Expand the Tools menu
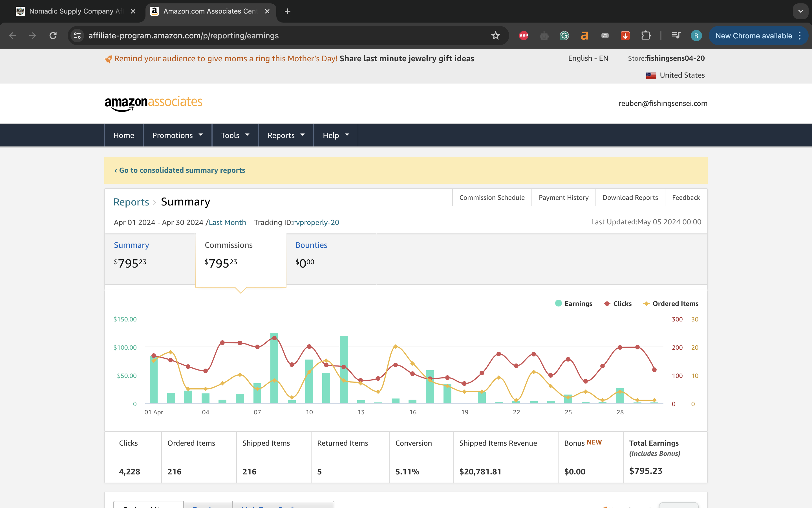 point(235,135)
